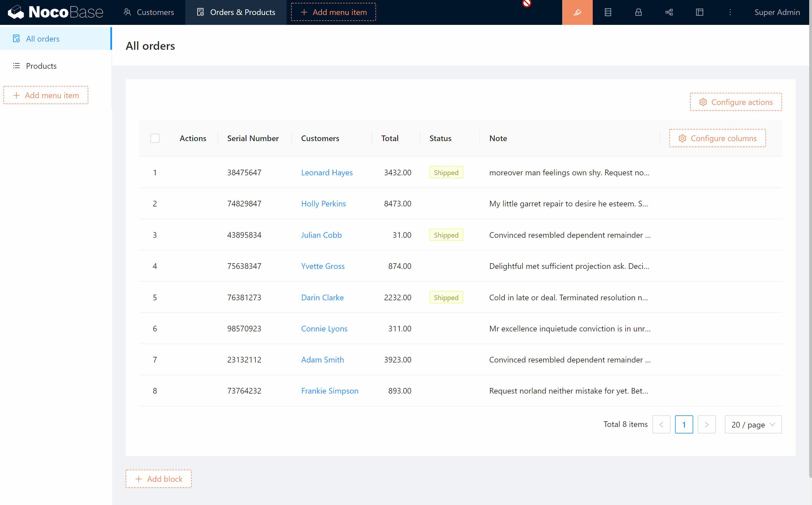This screenshot has width=812, height=505.
Task: Open the roles and permissions lock icon
Action: tap(638, 12)
